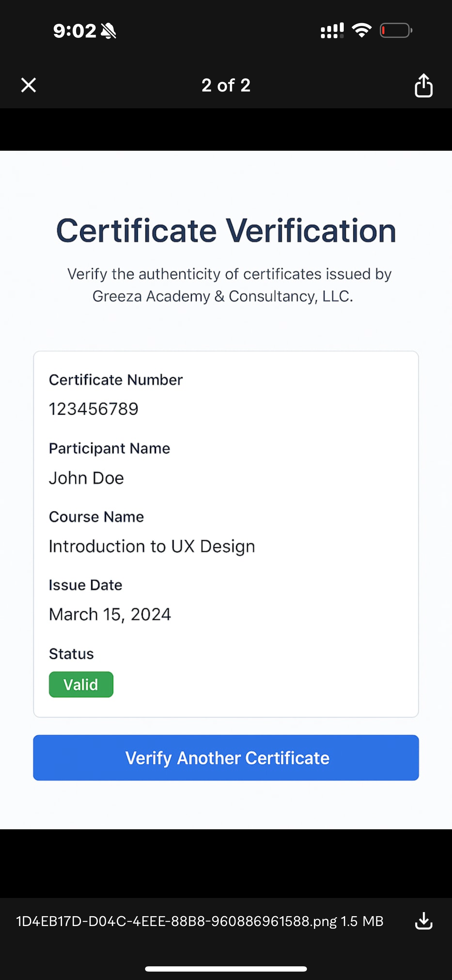The image size is (452, 980).
Task: Tap the share icon in header
Action: click(x=423, y=86)
